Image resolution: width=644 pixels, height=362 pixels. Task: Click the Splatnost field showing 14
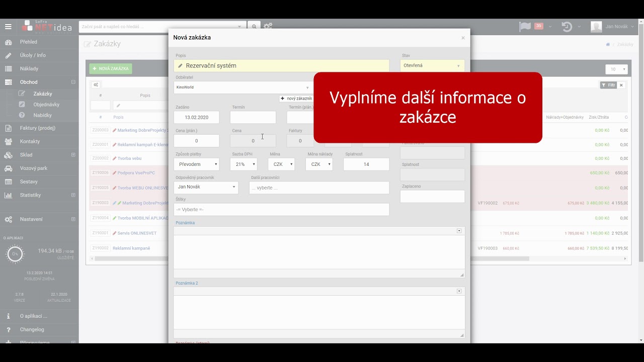tap(366, 164)
